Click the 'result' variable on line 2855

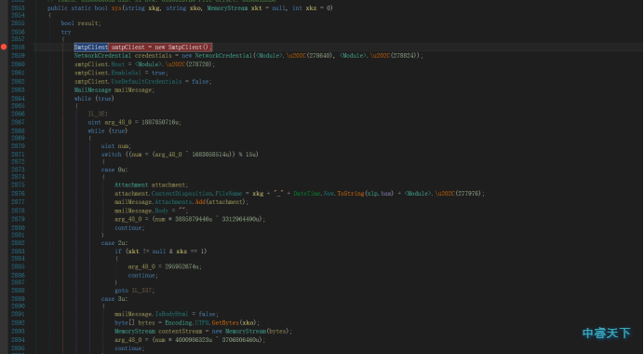tap(88, 23)
